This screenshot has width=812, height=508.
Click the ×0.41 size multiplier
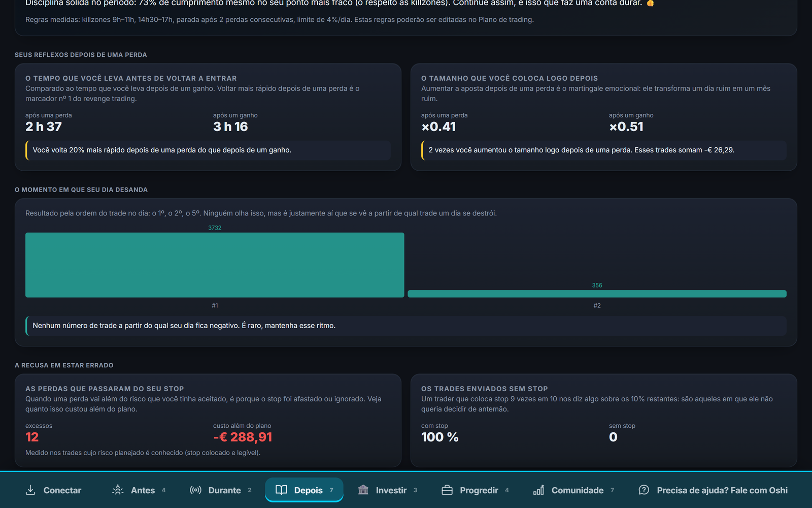[x=438, y=126]
